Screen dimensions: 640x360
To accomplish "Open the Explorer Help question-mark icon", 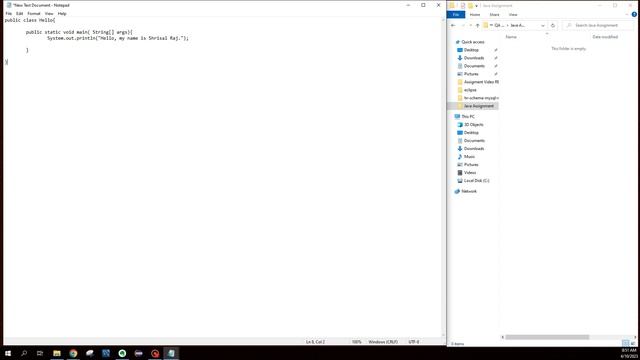I will (x=634, y=14).
